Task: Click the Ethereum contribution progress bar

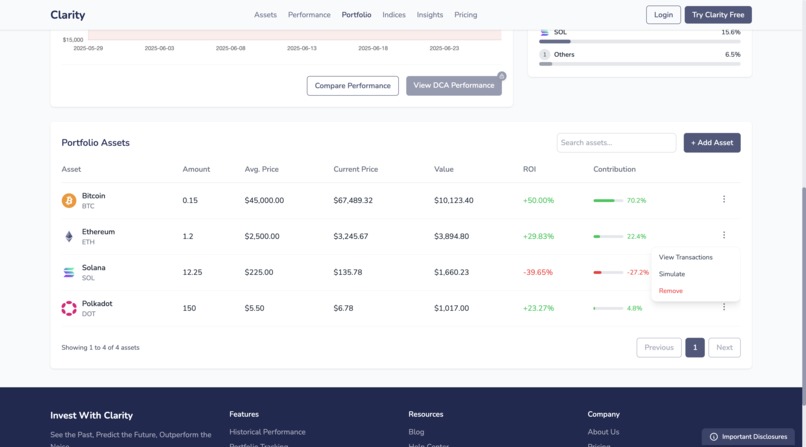Action: [608, 236]
